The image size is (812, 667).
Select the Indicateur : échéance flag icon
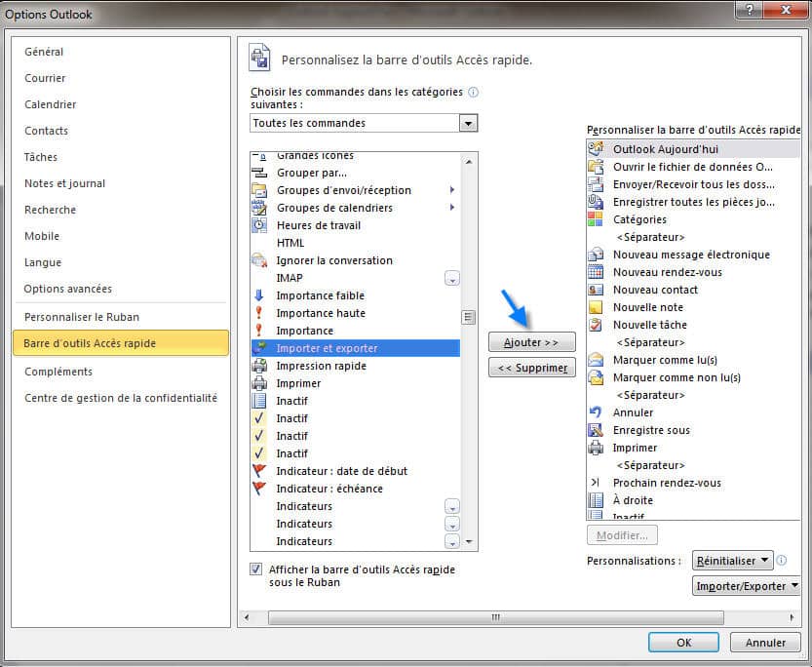click(x=259, y=489)
